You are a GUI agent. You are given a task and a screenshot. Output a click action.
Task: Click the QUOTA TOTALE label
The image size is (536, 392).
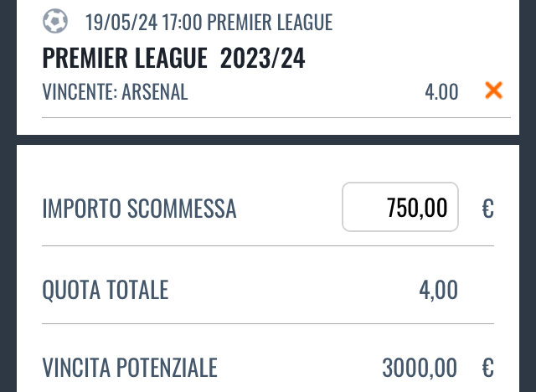pyautogui.click(x=106, y=290)
